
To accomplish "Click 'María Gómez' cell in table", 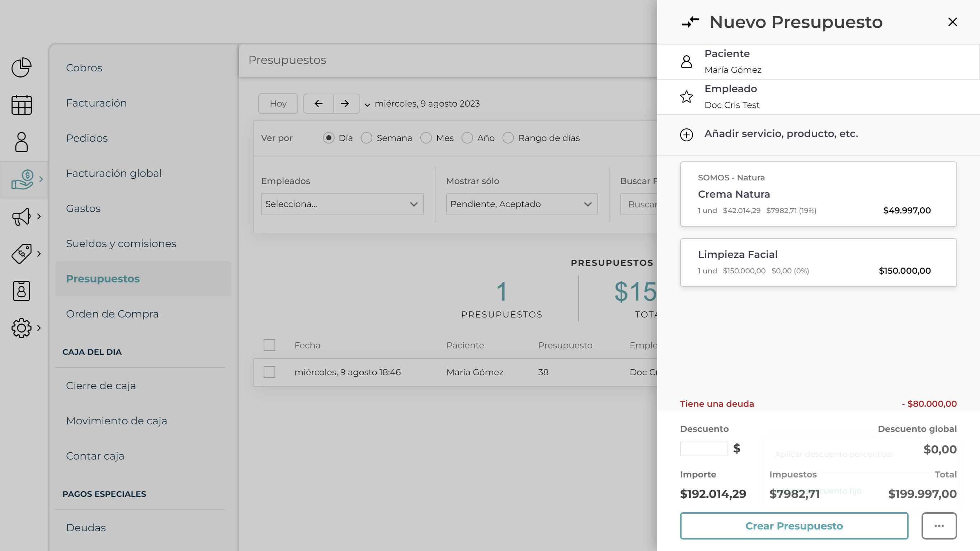I will coord(475,372).
